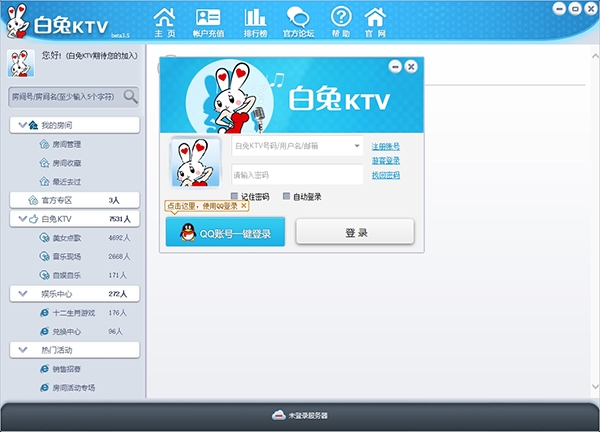Viewport: 600px width, 432px height.
Task: Open 最近去过 recently visited rooms
Action: click(x=67, y=182)
